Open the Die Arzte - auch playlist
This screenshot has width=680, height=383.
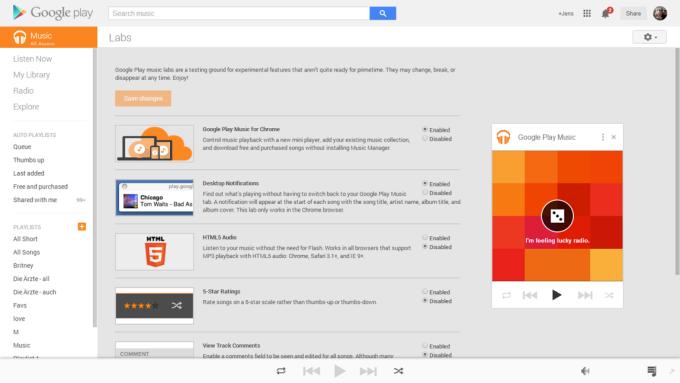(35, 292)
